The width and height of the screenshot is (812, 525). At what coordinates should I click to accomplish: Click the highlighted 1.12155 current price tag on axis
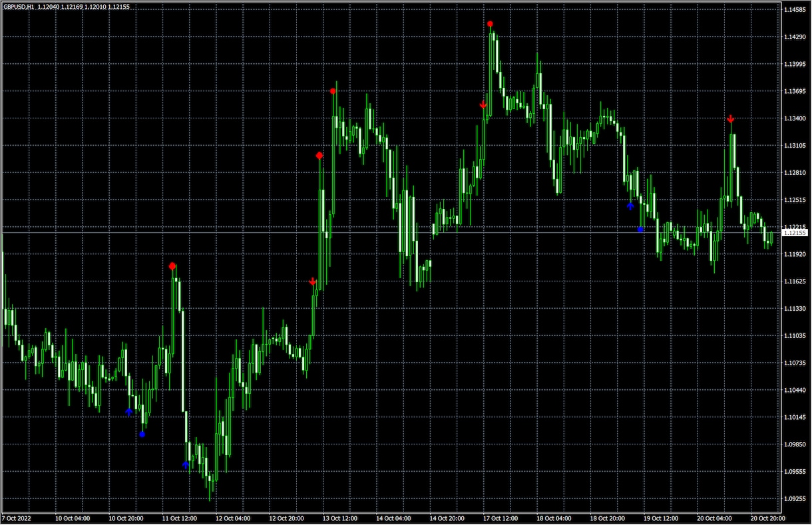pos(795,233)
